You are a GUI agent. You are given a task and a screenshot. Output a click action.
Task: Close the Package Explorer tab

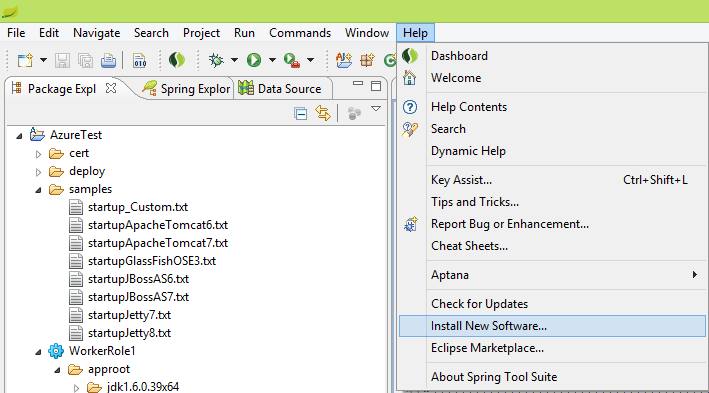111,88
